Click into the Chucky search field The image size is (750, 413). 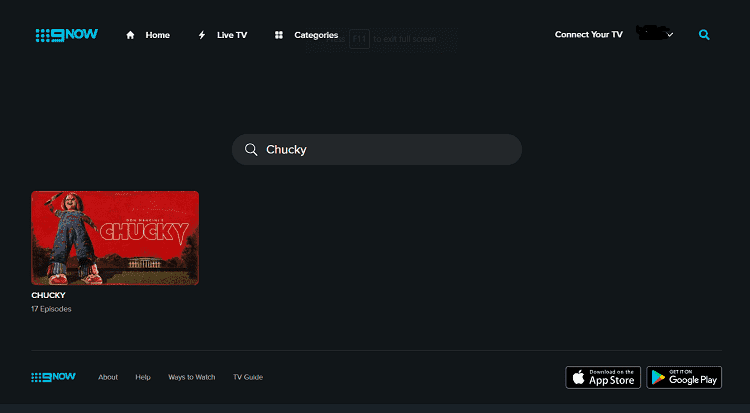377,149
